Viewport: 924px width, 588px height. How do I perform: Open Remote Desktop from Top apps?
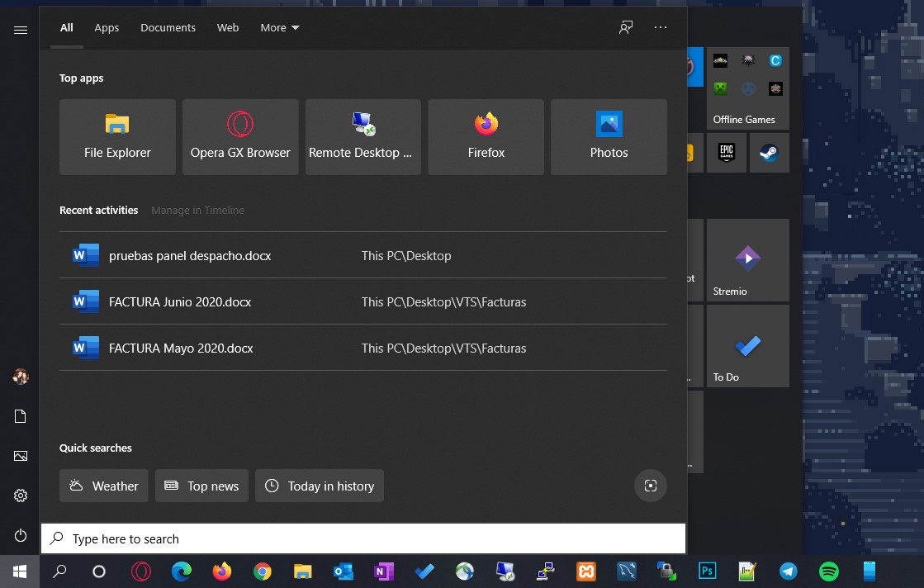click(363, 137)
